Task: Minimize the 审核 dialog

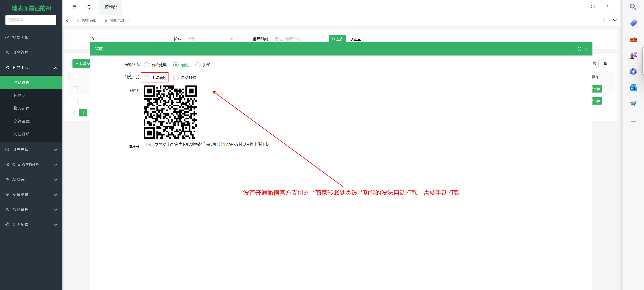Action: click(572, 49)
